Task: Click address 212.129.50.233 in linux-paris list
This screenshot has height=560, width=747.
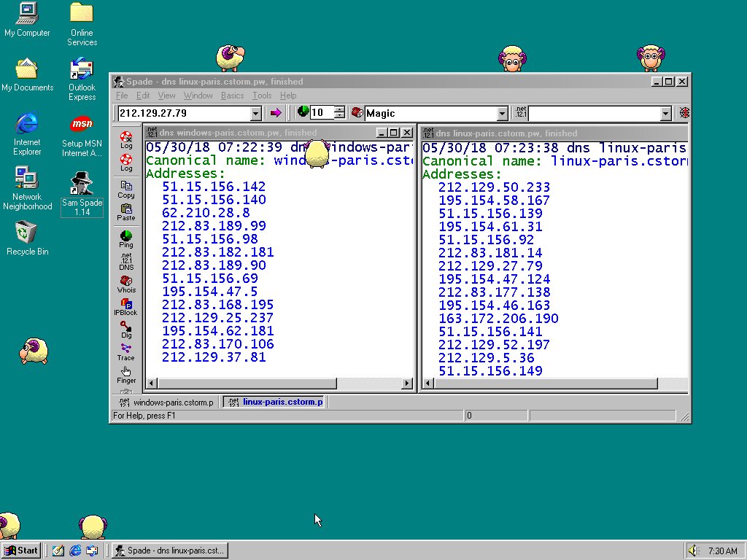Action: [x=494, y=187]
